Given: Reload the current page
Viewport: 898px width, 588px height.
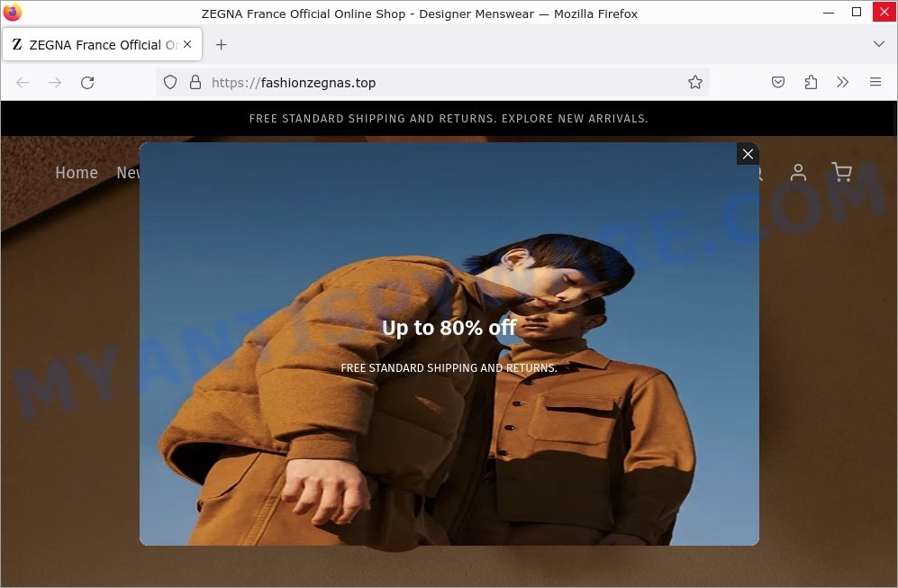Looking at the screenshot, I should (87, 83).
